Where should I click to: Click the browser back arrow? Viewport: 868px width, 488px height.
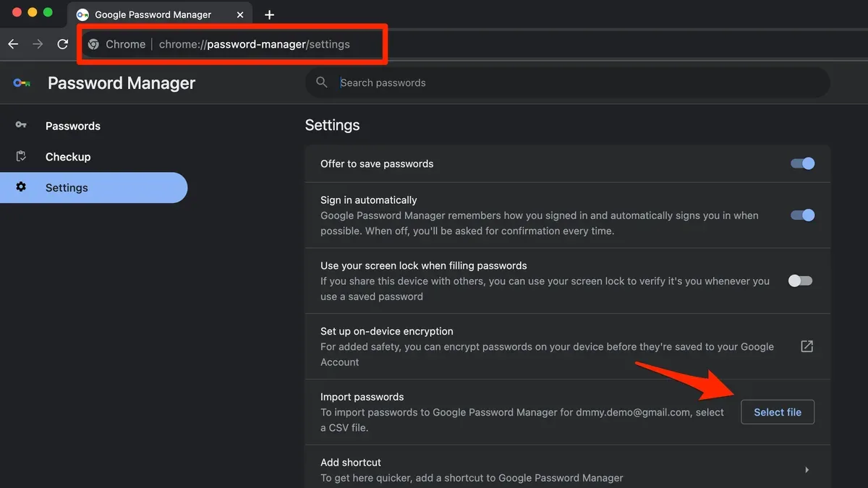click(x=13, y=44)
